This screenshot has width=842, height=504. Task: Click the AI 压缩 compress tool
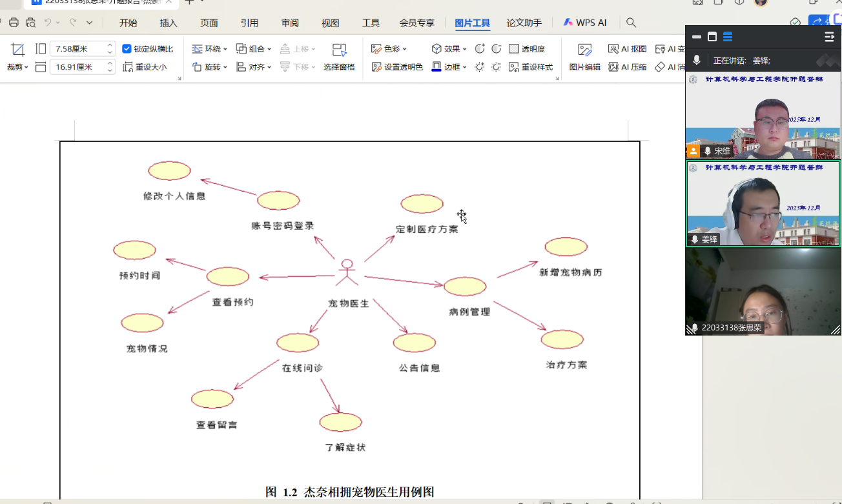pyautogui.click(x=628, y=66)
